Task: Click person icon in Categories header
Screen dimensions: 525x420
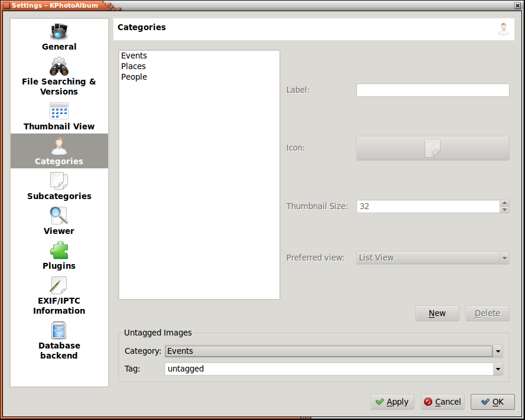Action: point(504,29)
